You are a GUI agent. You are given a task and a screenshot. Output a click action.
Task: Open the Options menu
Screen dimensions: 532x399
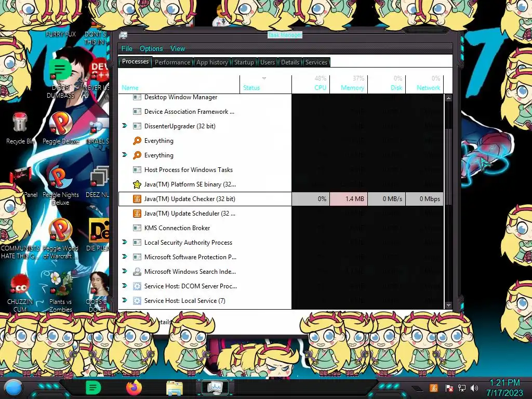point(151,48)
